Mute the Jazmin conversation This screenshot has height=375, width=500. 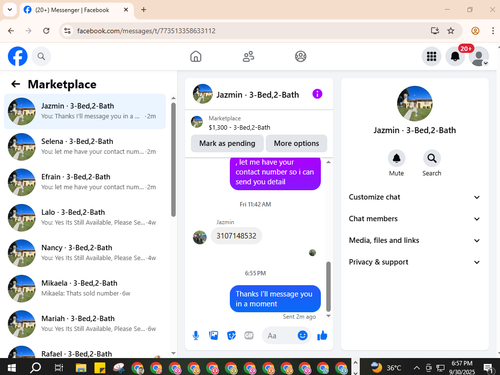[396, 158]
